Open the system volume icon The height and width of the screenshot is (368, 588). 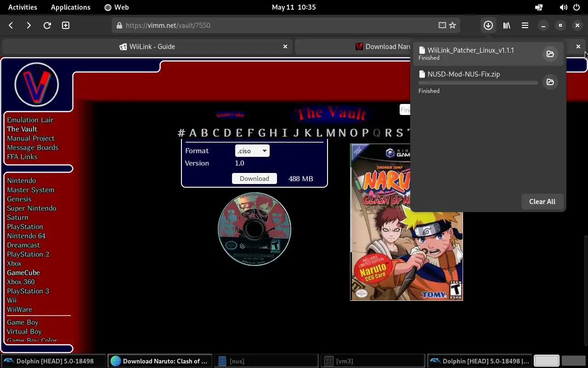pos(564,7)
